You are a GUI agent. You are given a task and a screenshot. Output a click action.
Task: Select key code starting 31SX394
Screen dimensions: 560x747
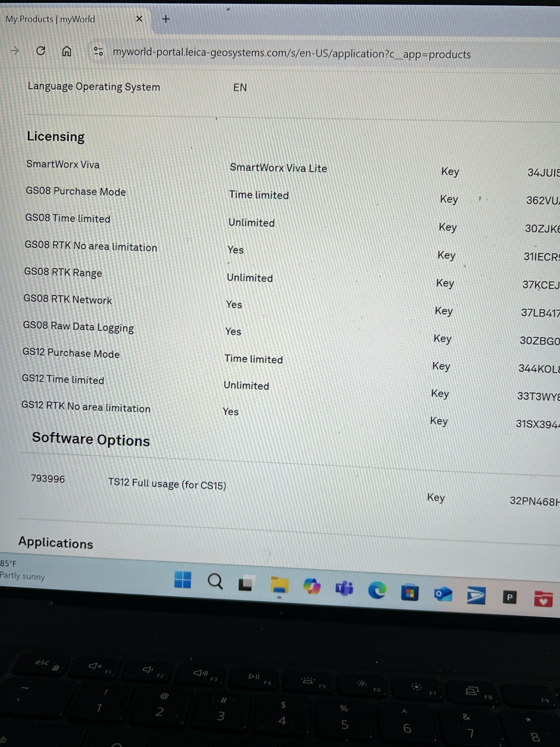[537, 424]
